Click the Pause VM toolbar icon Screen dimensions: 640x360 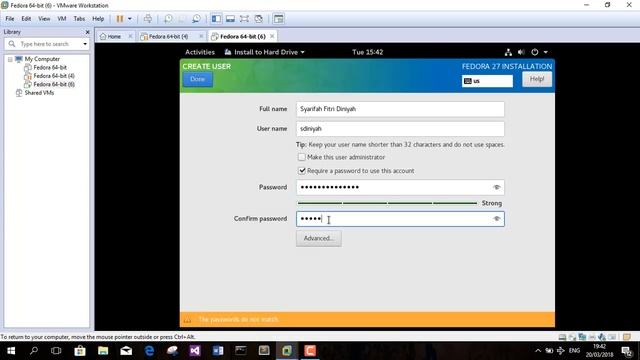pyautogui.click(x=120, y=19)
